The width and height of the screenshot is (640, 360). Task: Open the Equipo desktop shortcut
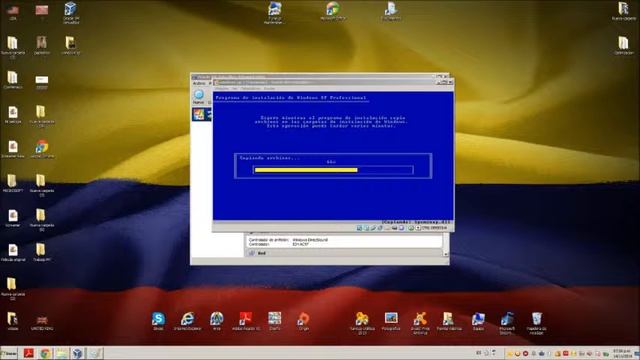click(478, 321)
